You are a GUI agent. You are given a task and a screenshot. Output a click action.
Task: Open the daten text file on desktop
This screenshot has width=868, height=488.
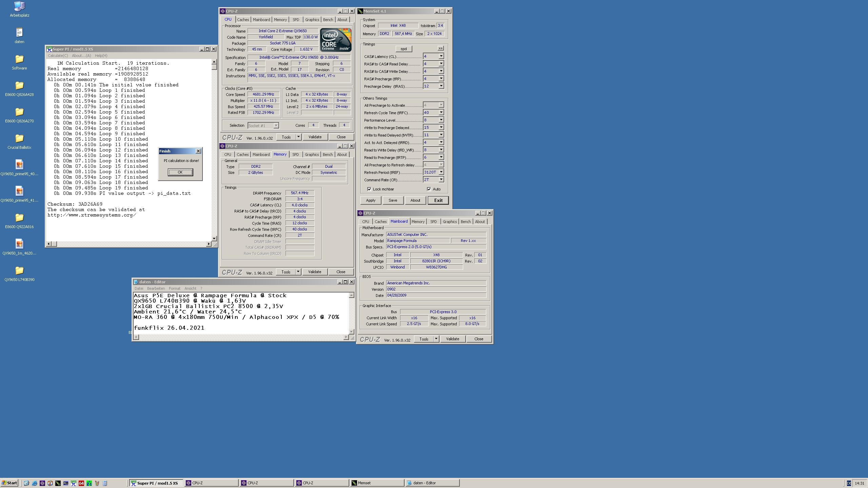click(19, 36)
